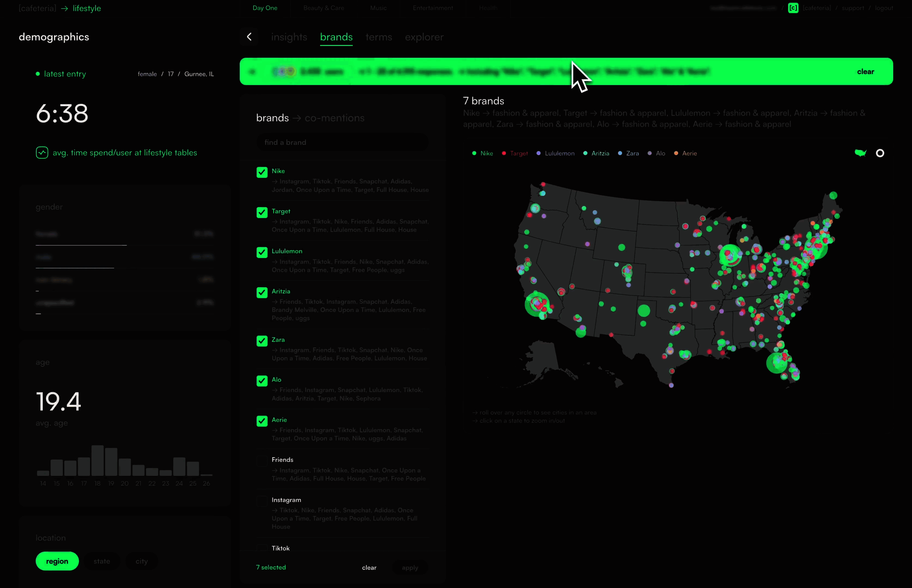Click the green [c] cafeteria logo icon
This screenshot has width=912, height=588.
click(793, 8)
